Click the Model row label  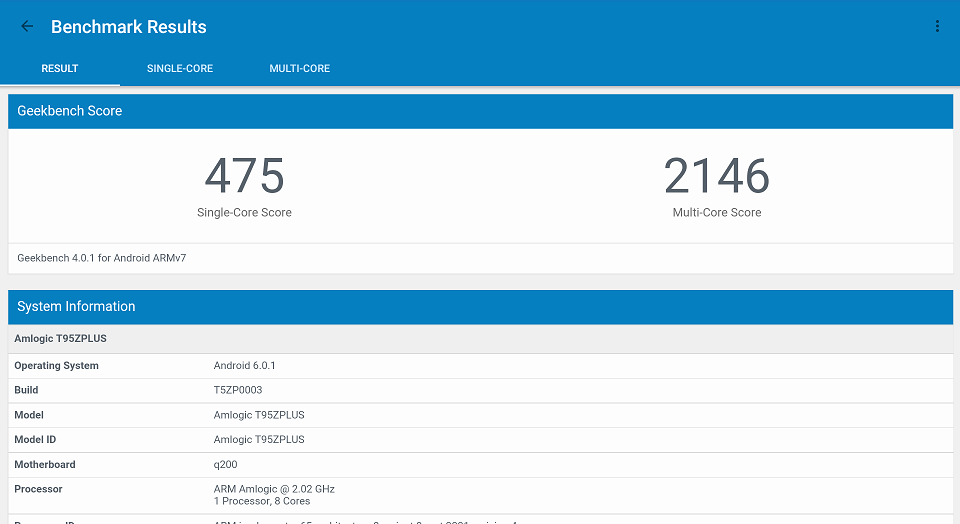(29, 415)
